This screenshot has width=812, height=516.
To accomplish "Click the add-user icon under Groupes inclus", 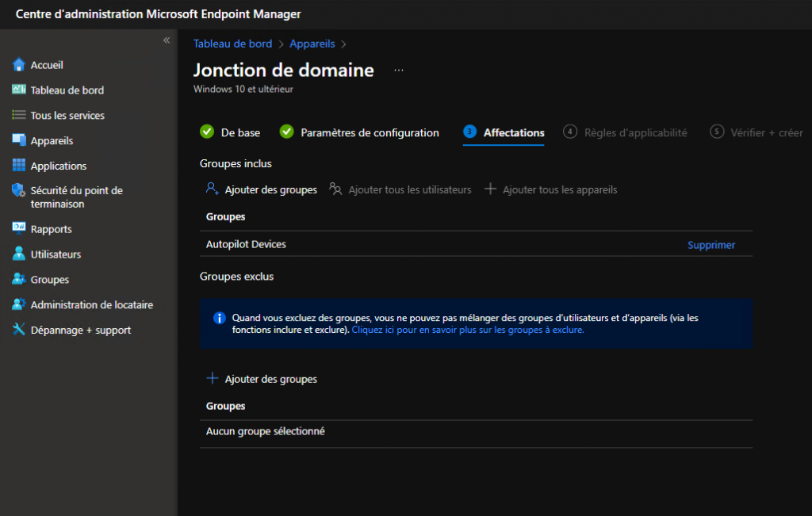I will click(213, 189).
